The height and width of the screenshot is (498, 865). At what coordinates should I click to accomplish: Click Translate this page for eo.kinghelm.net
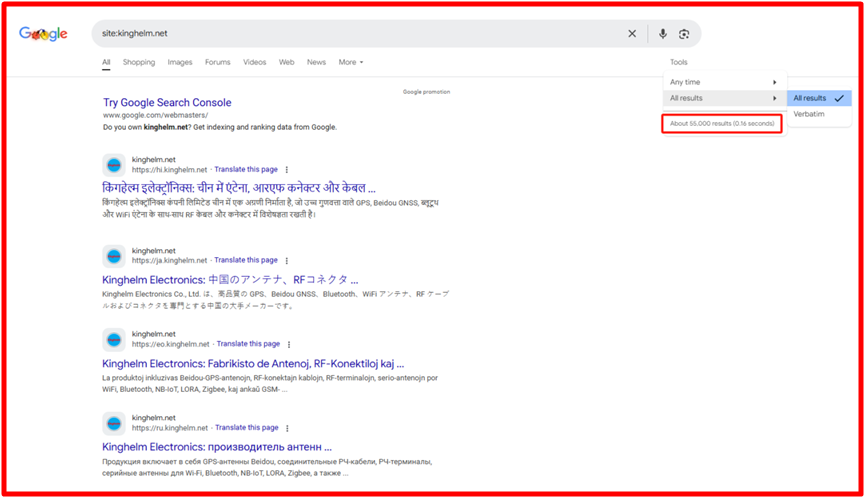pyautogui.click(x=248, y=344)
